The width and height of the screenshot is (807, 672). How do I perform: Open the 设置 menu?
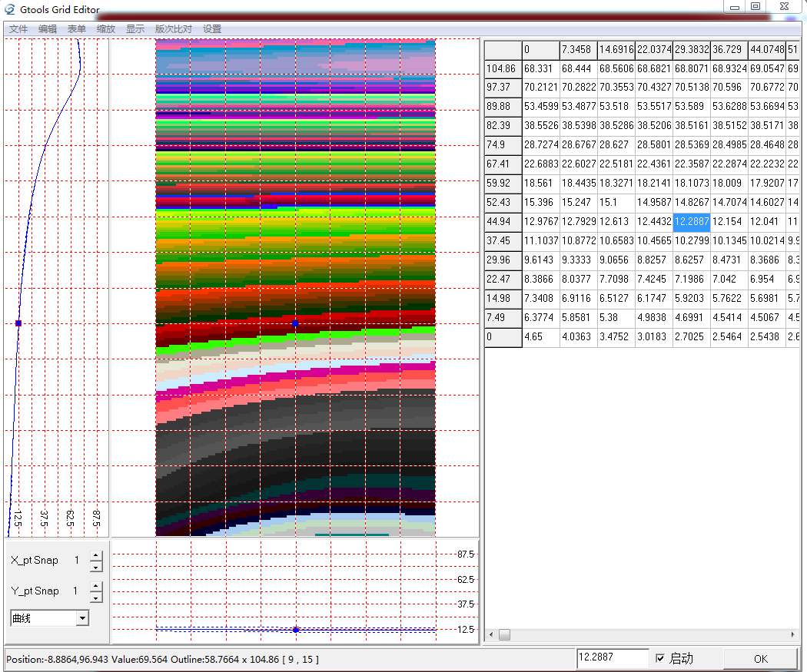(212, 28)
